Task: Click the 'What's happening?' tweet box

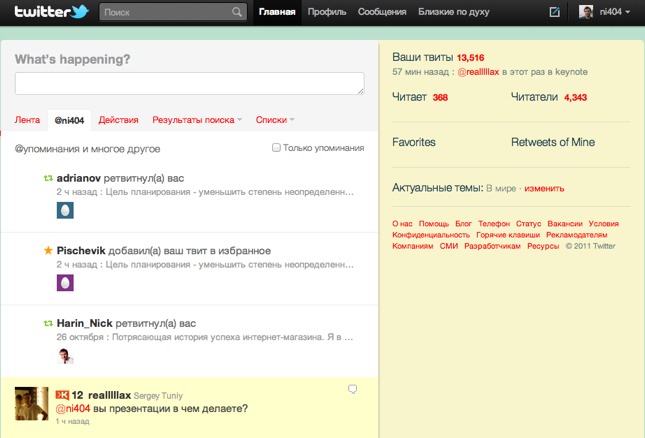Action: 190,83
